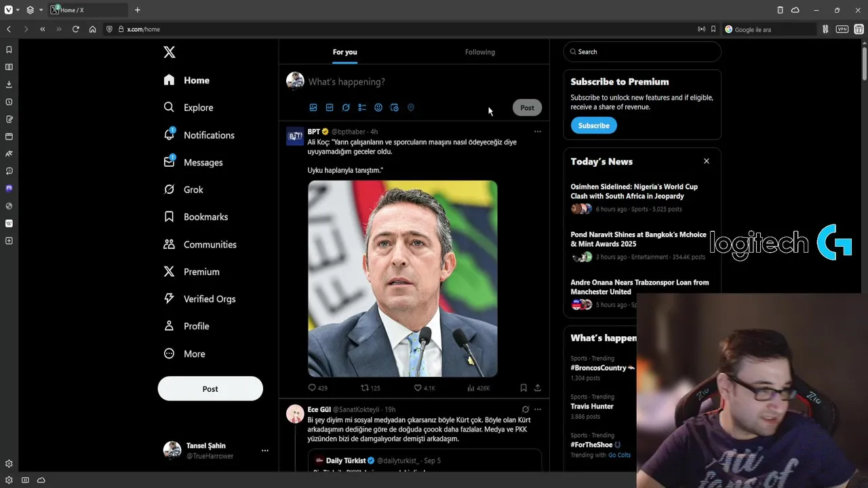This screenshot has width=868, height=488.
Task: Bookmark the BPT post
Action: pos(524,388)
